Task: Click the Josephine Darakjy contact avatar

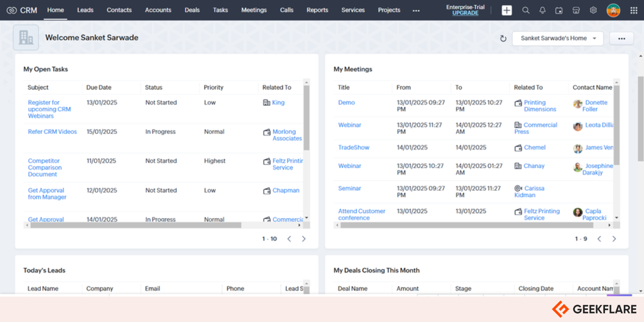Action: click(578, 167)
